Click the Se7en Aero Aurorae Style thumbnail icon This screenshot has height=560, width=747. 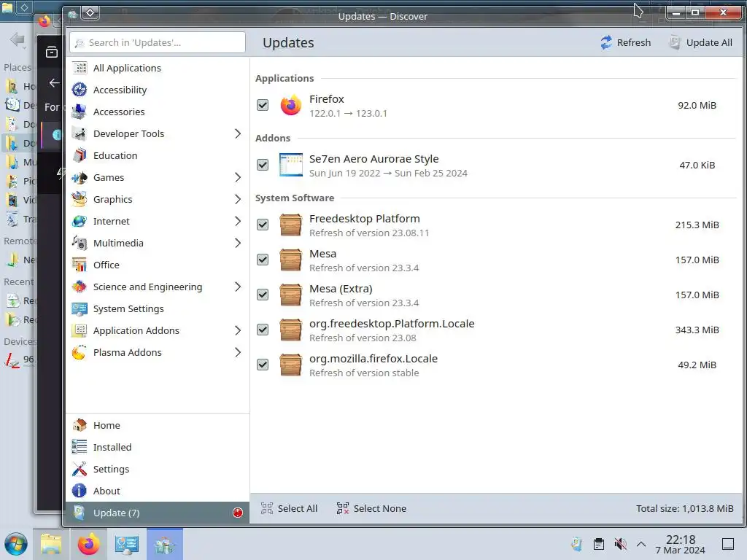click(x=290, y=165)
